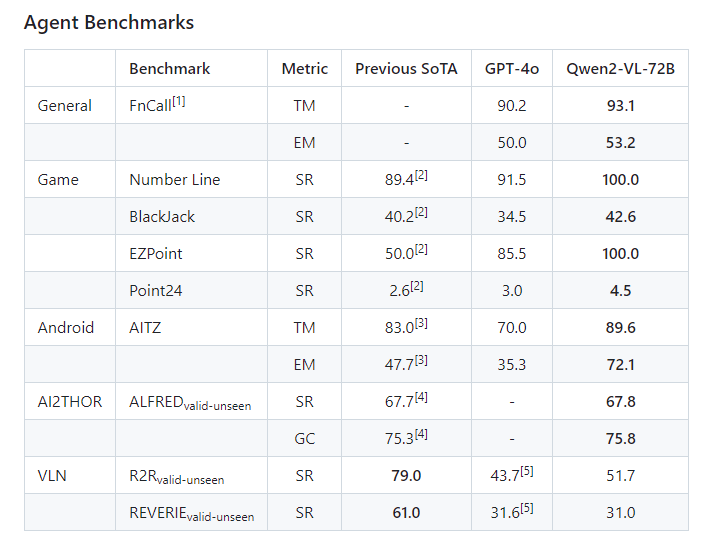
Task: Select the Qwen2-VL-72B column header
Action: (x=620, y=69)
